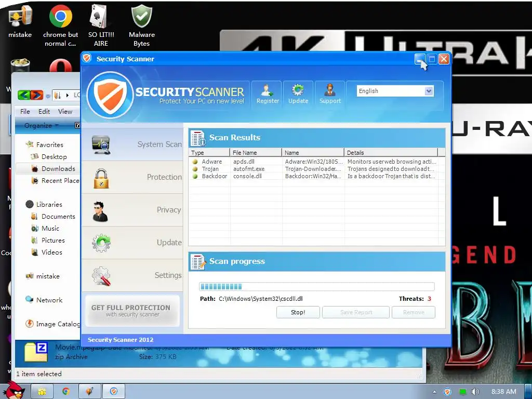Click the Scan progress notepad icon

tap(198, 262)
